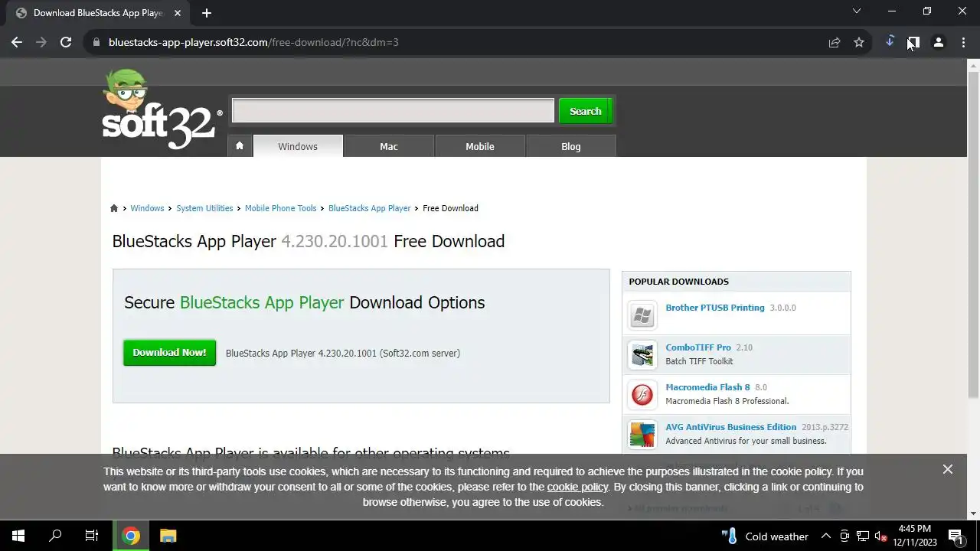
Task: Show hidden system tray icons
Action: click(x=825, y=536)
